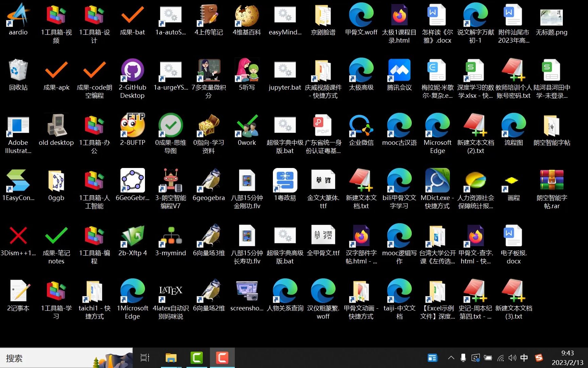Open the clock showing 9:43 2023/2/13
This screenshot has width=588, height=368.
click(567, 358)
